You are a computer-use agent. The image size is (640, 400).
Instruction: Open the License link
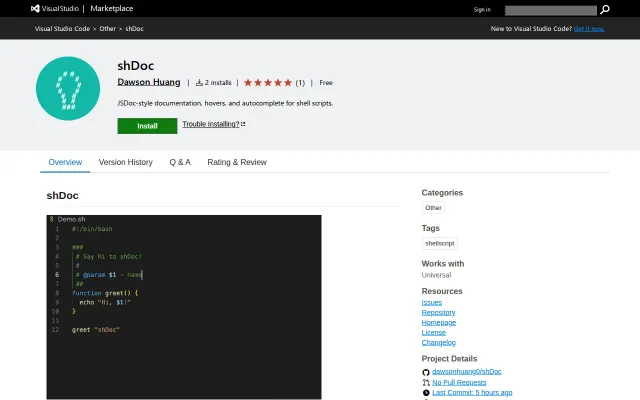[433, 333]
